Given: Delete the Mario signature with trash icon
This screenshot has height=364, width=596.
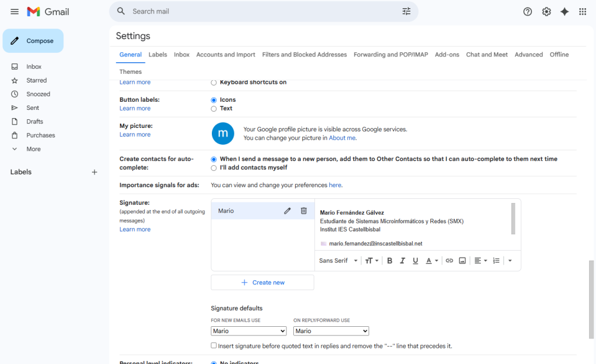Looking at the screenshot, I should (x=303, y=211).
